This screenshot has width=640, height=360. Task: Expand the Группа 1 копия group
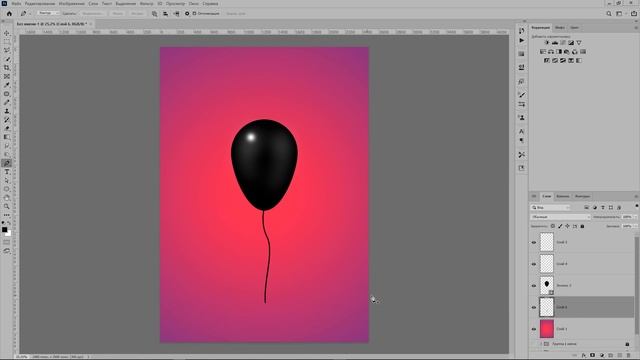click(x=541, y=344)
